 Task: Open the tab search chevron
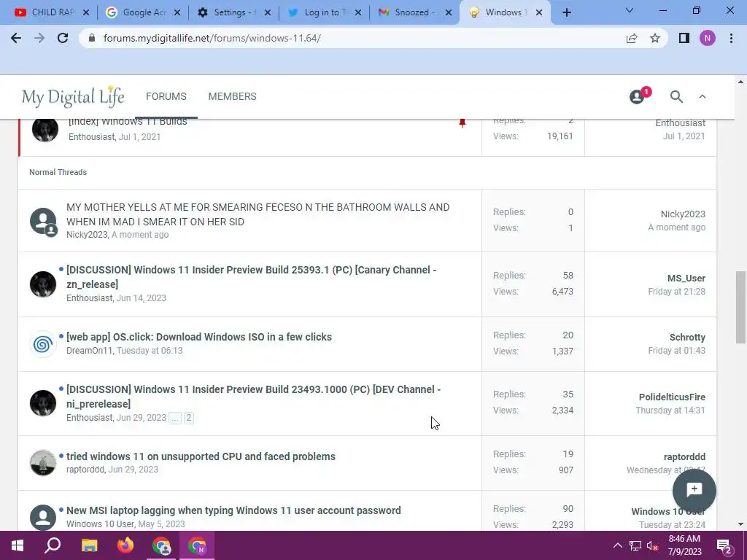click(630, 10)
